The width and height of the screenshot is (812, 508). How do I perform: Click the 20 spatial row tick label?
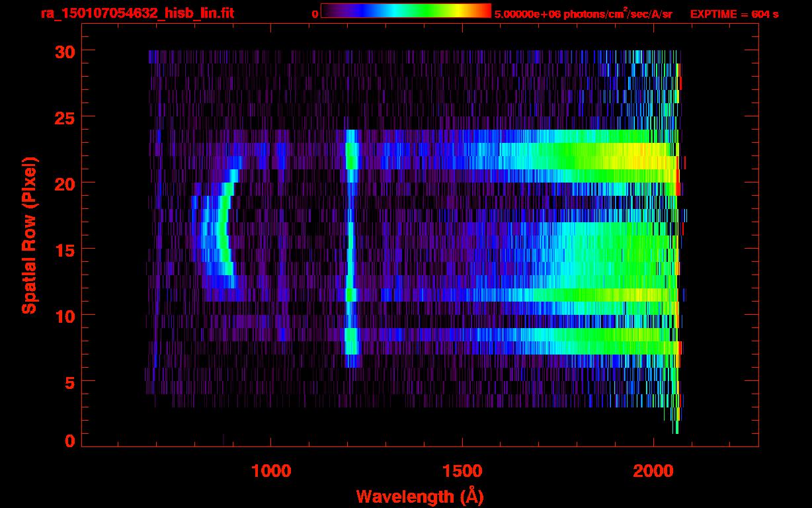tap(64, 183)
